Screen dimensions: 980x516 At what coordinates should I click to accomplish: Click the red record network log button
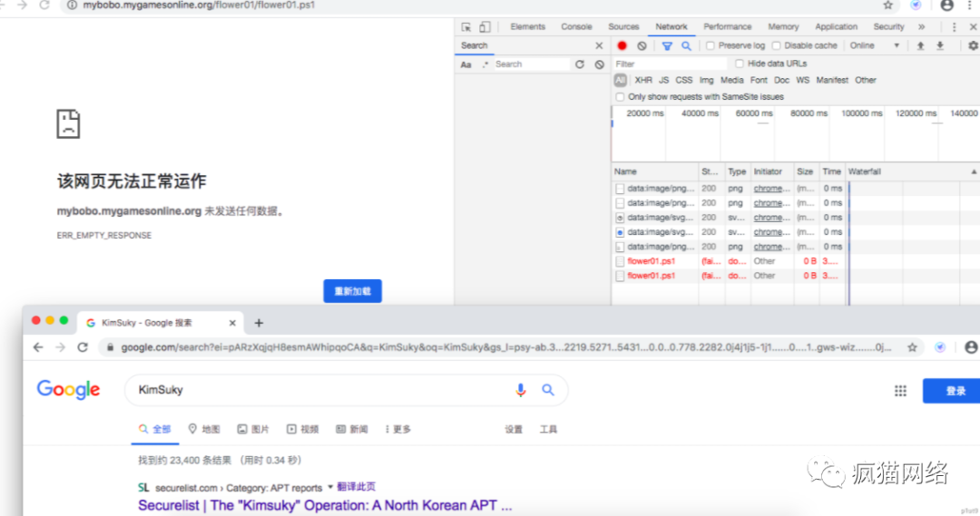point(622,45)
